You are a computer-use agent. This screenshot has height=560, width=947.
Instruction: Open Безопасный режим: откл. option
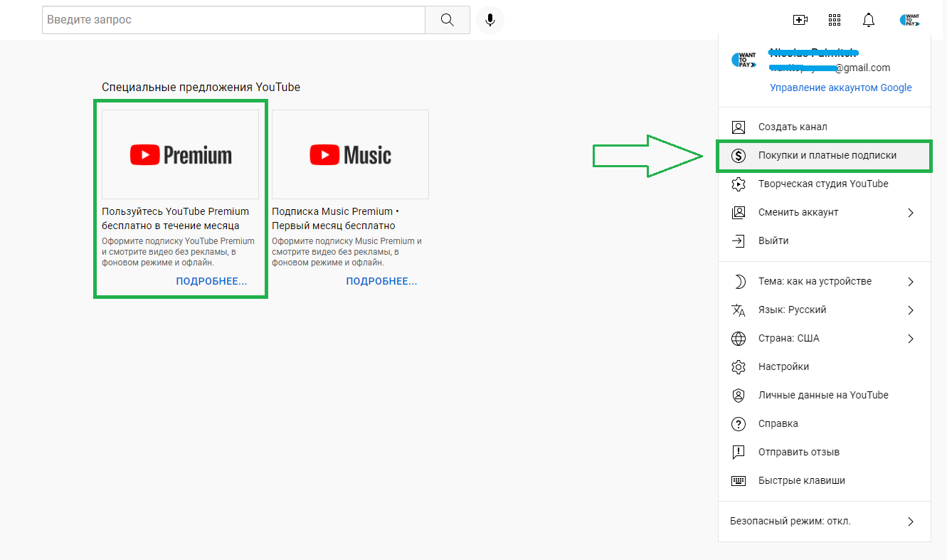coord(825,521)
